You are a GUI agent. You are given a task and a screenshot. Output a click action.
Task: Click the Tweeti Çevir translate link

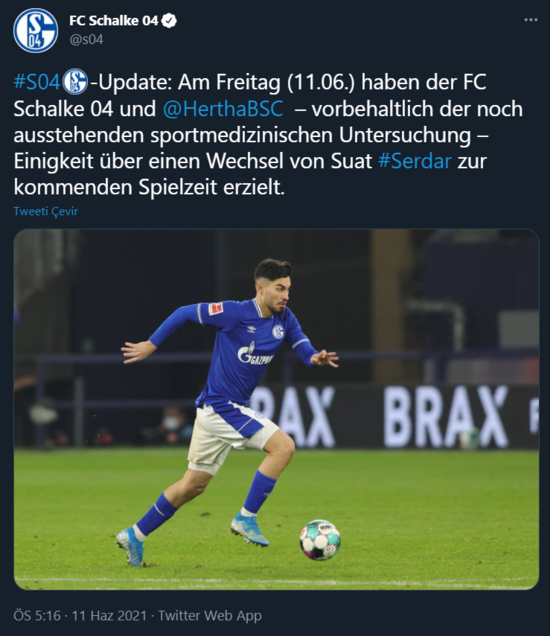45,211
